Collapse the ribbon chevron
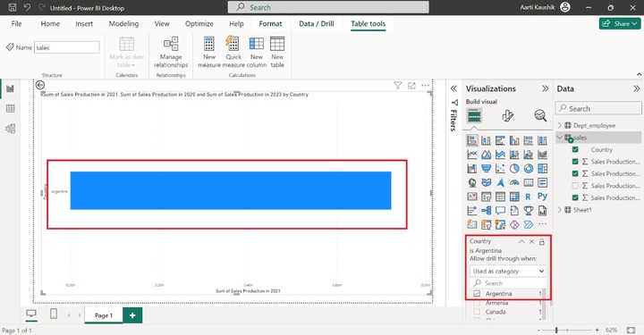This screenshot has height=335, width=644. (x=639, y=74)
